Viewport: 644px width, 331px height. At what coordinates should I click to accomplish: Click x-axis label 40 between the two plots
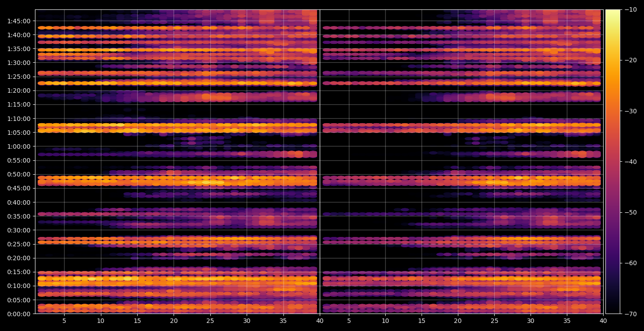click(x=320, y=321)
